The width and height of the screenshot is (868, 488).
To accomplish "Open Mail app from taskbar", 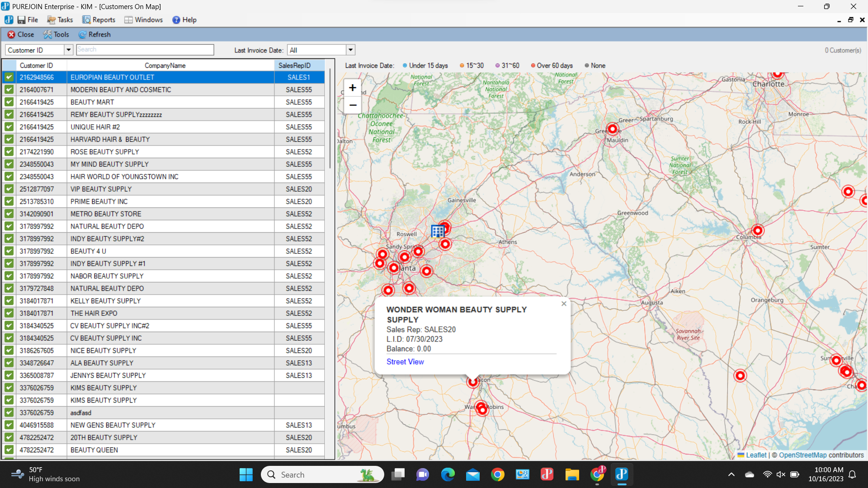I will [472, 474].
